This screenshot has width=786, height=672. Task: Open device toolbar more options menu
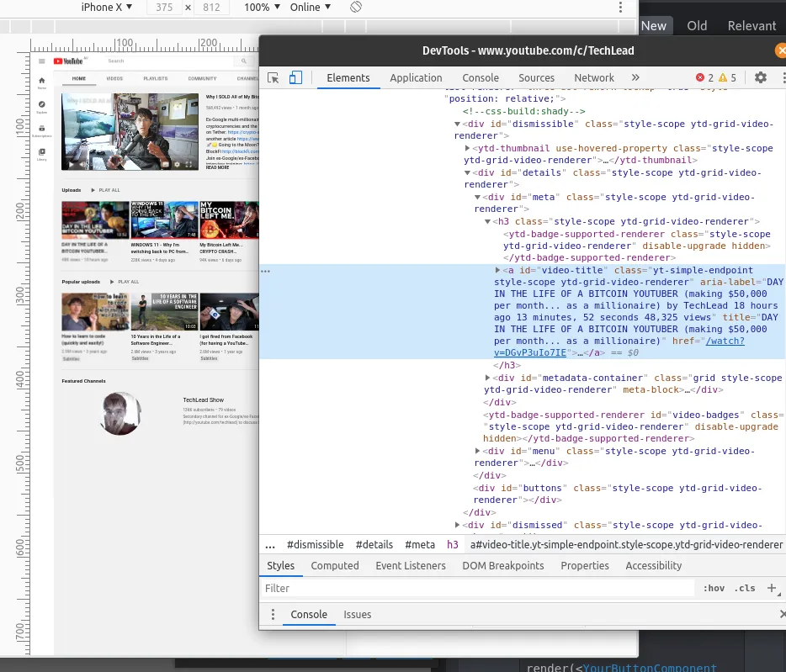tap(620, 7)
